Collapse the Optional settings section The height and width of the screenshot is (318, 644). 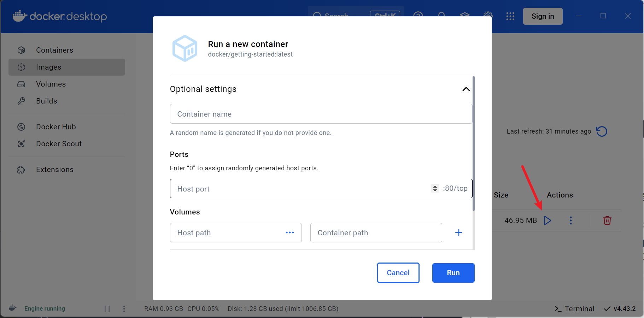pos(466,89)
